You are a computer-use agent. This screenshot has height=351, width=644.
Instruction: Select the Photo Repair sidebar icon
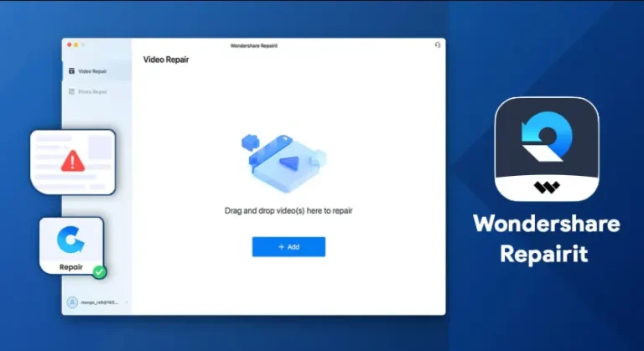(x=71, y=91)
